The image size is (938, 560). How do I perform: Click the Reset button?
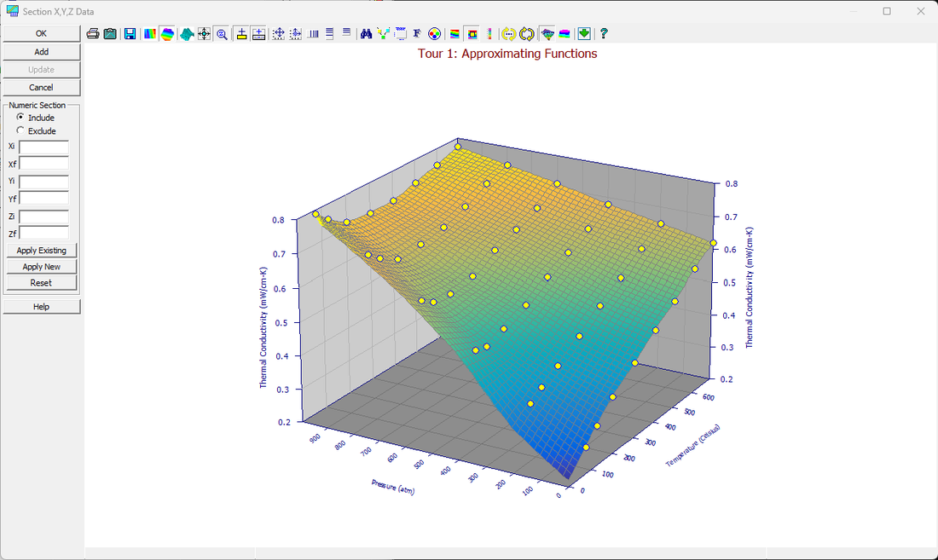click(41, 283)
